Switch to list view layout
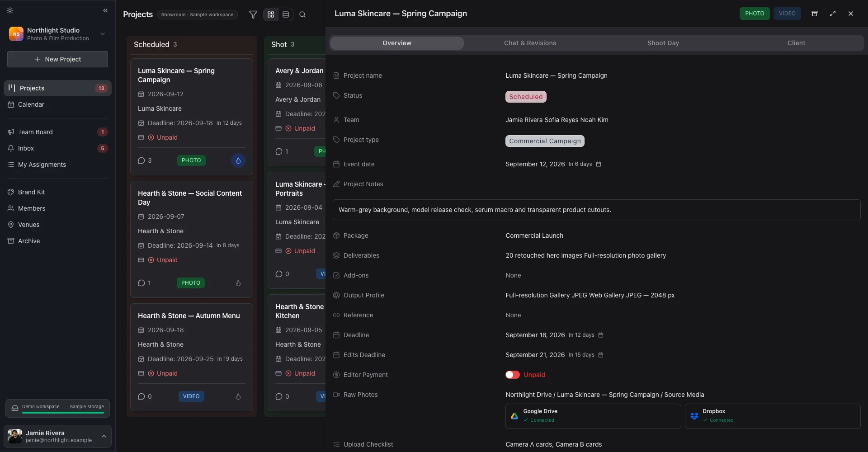This screenshot has width=868, height=452. tap(286, 14)
